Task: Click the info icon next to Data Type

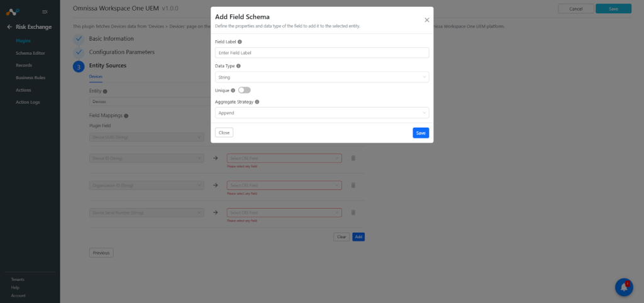Action: (238, 65)
